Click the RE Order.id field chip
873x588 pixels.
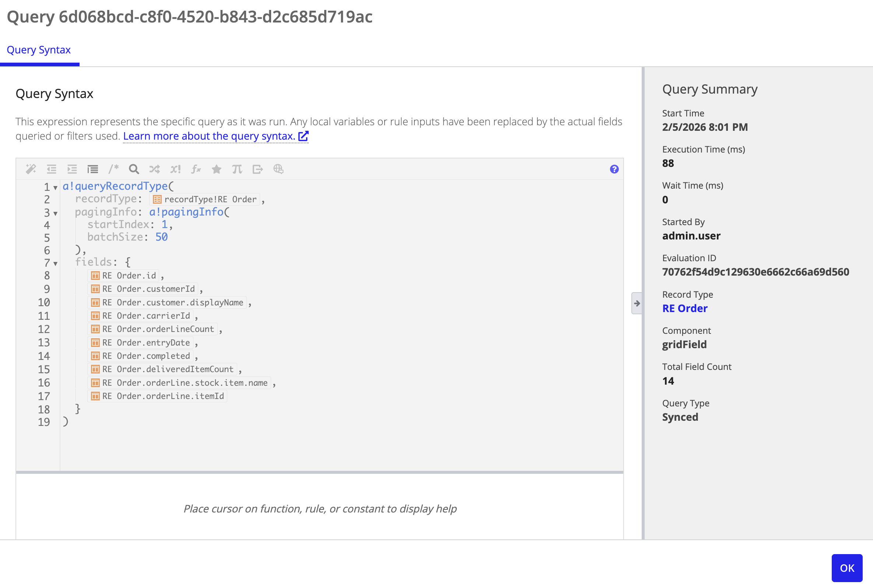coord(123,276)
